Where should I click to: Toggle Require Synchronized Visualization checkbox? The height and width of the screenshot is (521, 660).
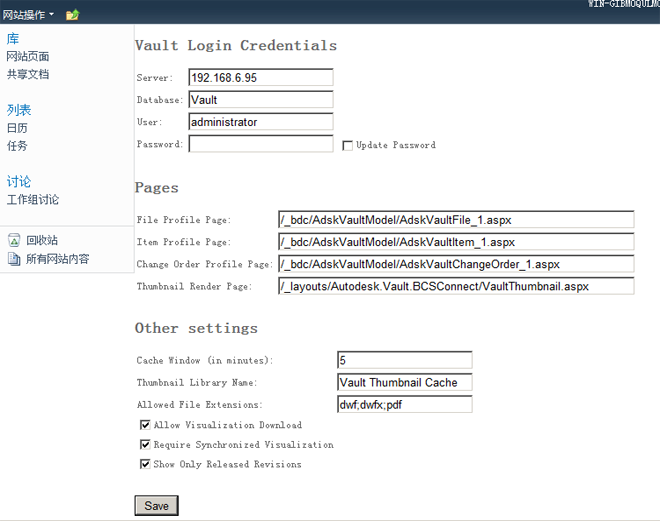point(145,444)
